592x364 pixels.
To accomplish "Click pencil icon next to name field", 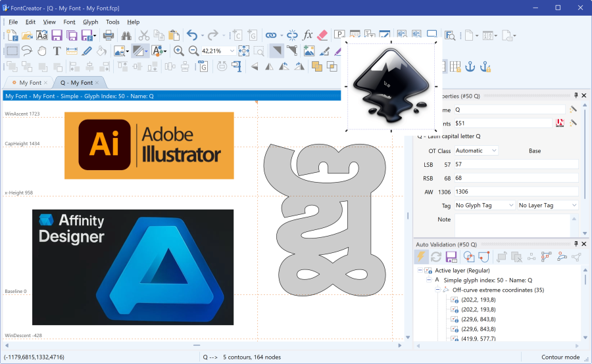I will point(573,109).
